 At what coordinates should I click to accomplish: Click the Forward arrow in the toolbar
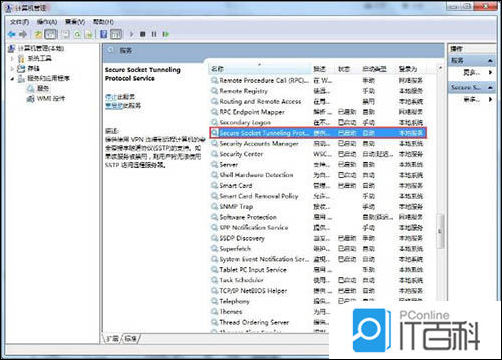(x=23, y=34)
